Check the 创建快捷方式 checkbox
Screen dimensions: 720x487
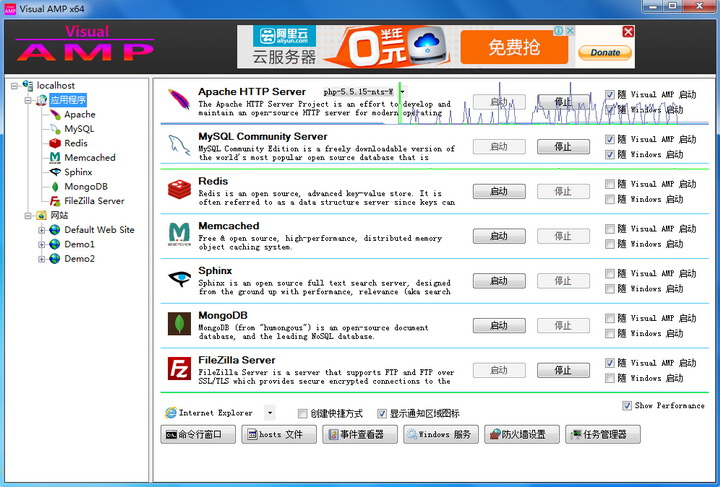(302, 414)
